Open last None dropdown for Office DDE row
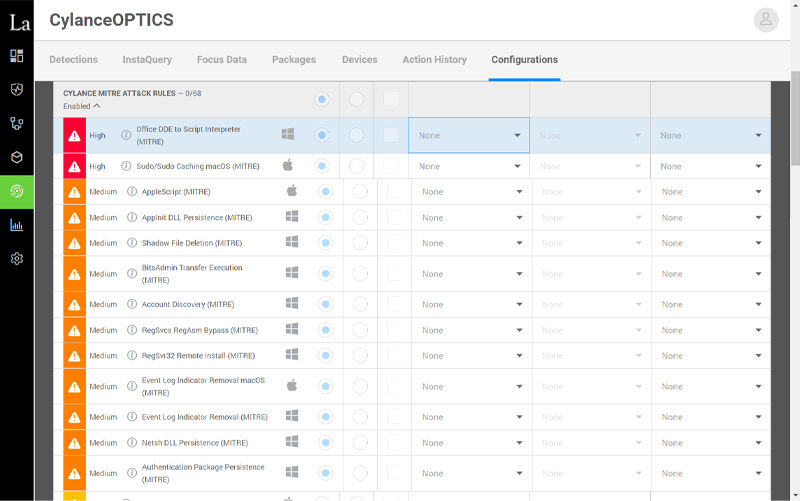 pyautogui.click(x=711, y=136)
